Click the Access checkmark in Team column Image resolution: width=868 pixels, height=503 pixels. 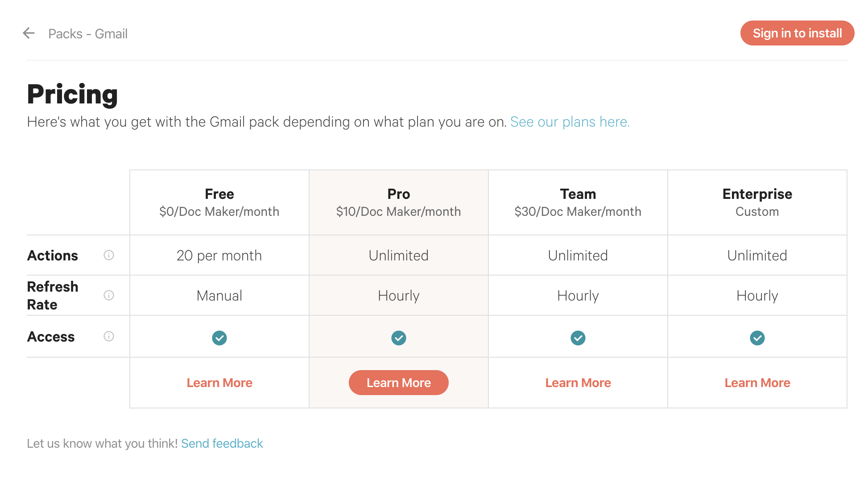578,338
